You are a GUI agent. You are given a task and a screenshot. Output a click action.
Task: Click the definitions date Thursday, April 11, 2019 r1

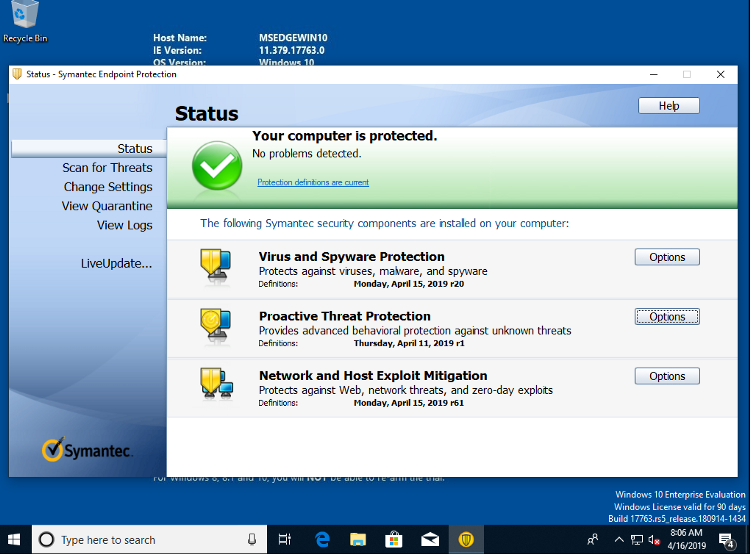pos(408,343)
